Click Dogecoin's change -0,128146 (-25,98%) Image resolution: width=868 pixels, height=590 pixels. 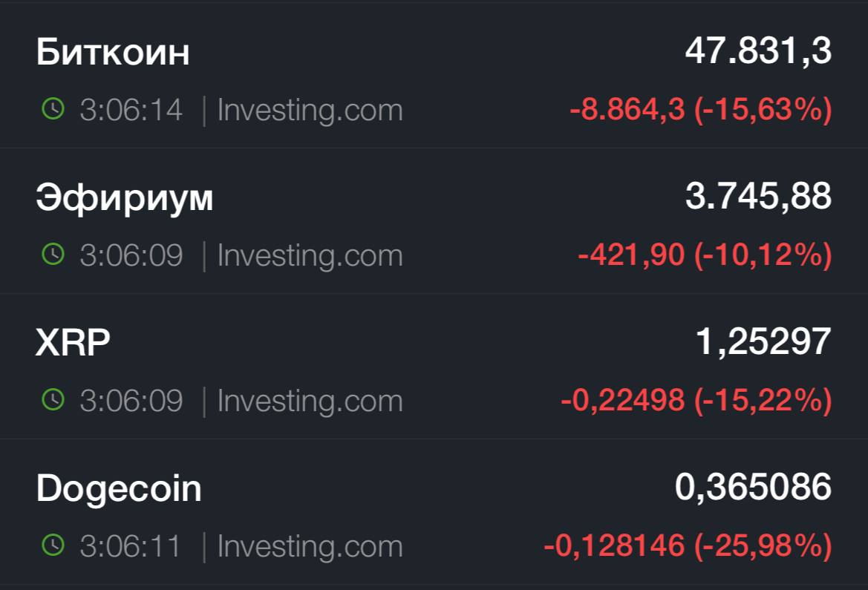688,545
